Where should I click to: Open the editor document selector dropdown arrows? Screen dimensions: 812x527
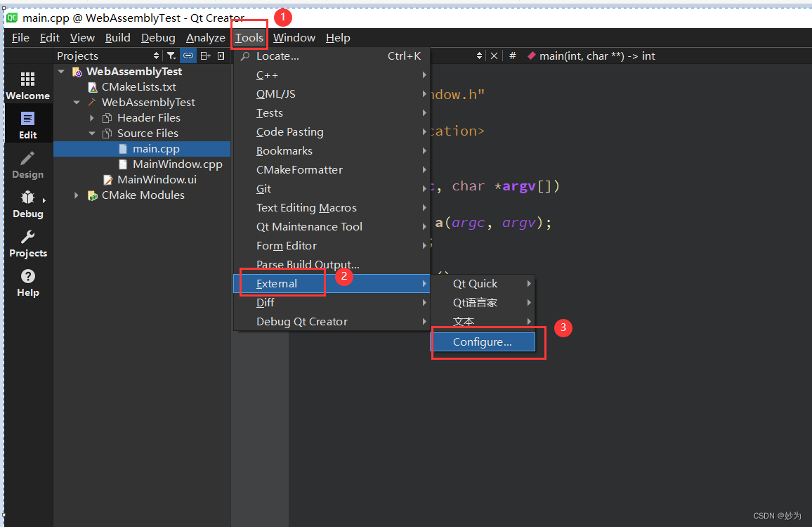point(480,56)
